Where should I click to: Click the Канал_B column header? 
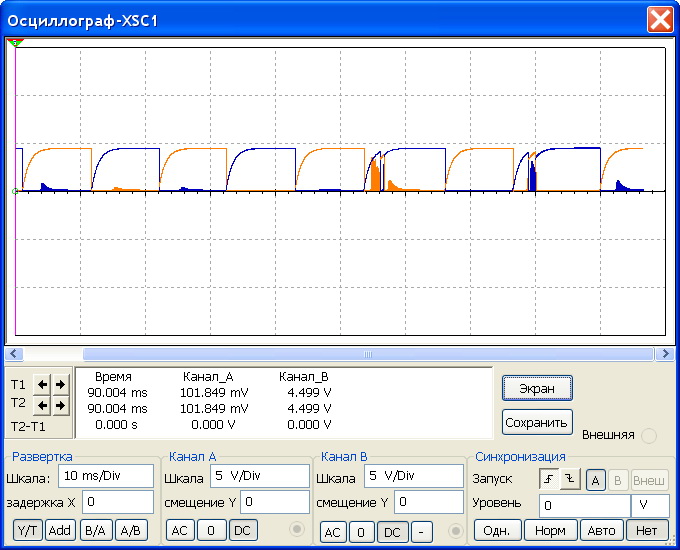click(304, 377)
